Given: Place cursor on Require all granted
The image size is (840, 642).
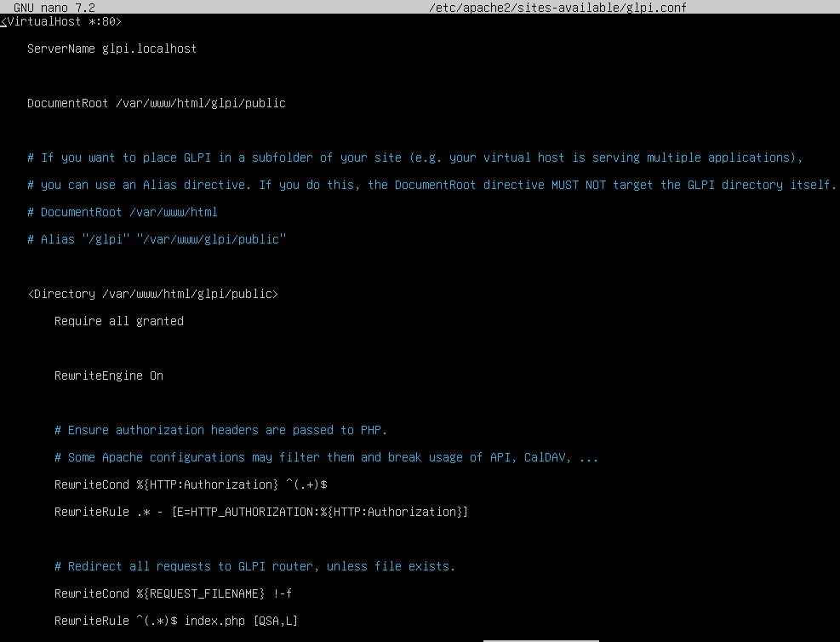Looking at the screenshot, I should (x=118, y=321).
